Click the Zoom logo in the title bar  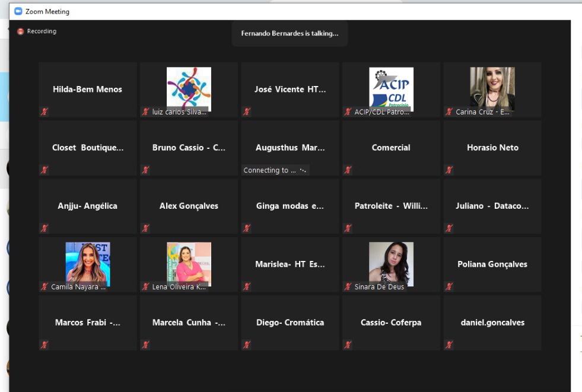(x=18, y=11)
